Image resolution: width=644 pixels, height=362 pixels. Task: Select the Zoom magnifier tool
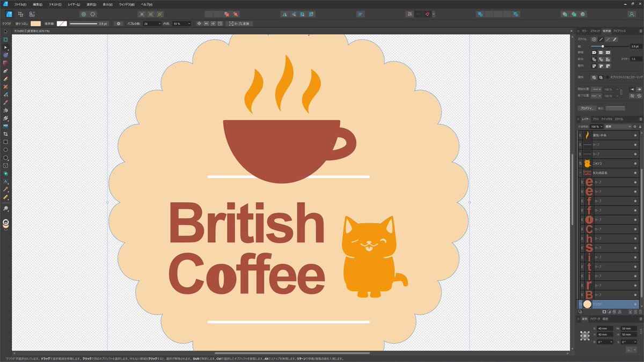click(6, 208)
